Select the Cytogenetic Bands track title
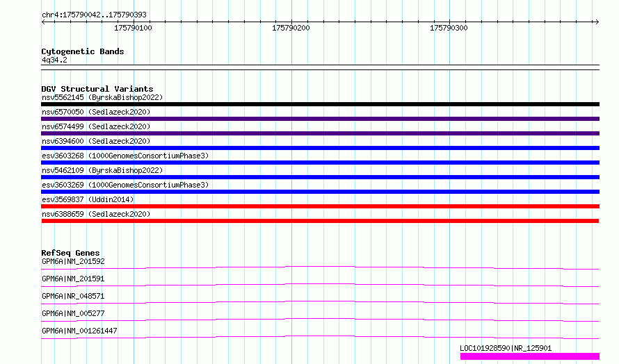 tap(83, 51)
